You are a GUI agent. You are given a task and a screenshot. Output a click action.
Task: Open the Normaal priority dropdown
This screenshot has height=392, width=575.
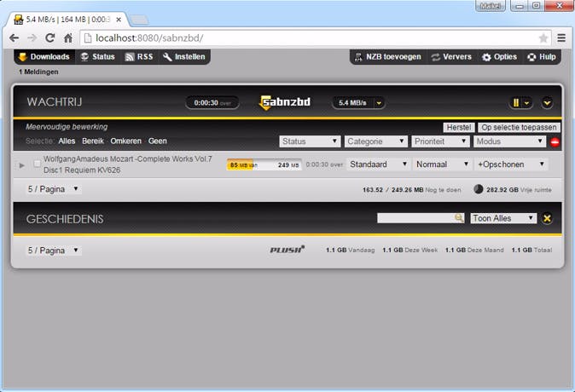coord(442,164)
